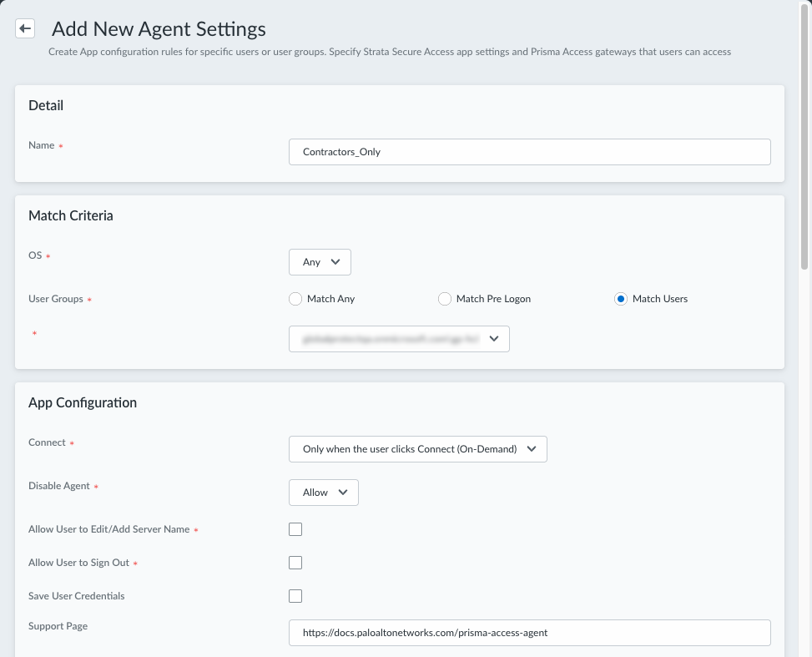This screenshot has height=657, width=812.
Task: Expand the Disable Agent Allow dropdown
Action: coord(324,493)
